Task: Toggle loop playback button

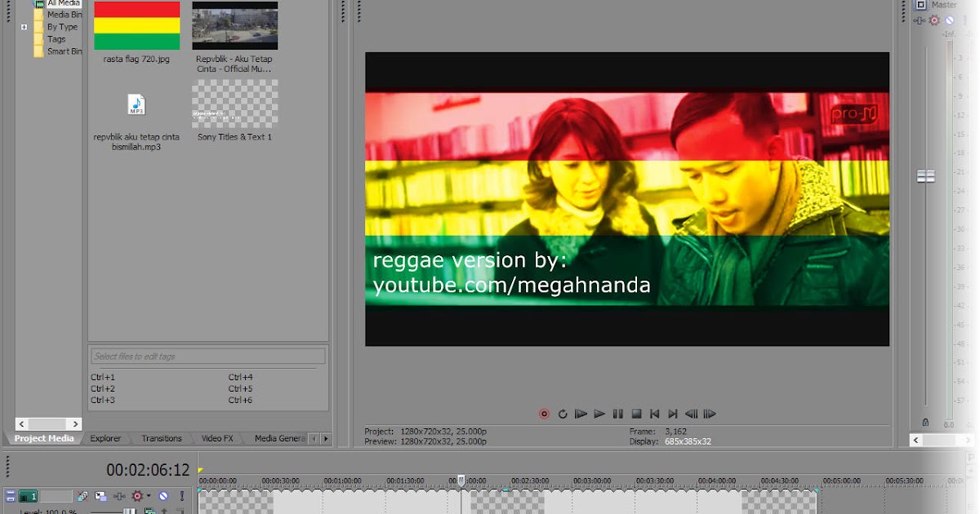Action: 563,414
